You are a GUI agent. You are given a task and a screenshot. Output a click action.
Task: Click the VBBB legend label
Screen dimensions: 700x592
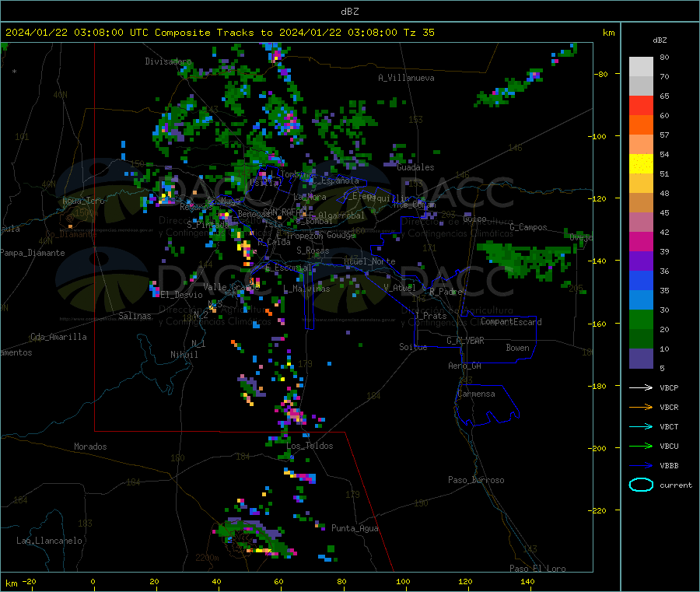(x=669, y=466)
